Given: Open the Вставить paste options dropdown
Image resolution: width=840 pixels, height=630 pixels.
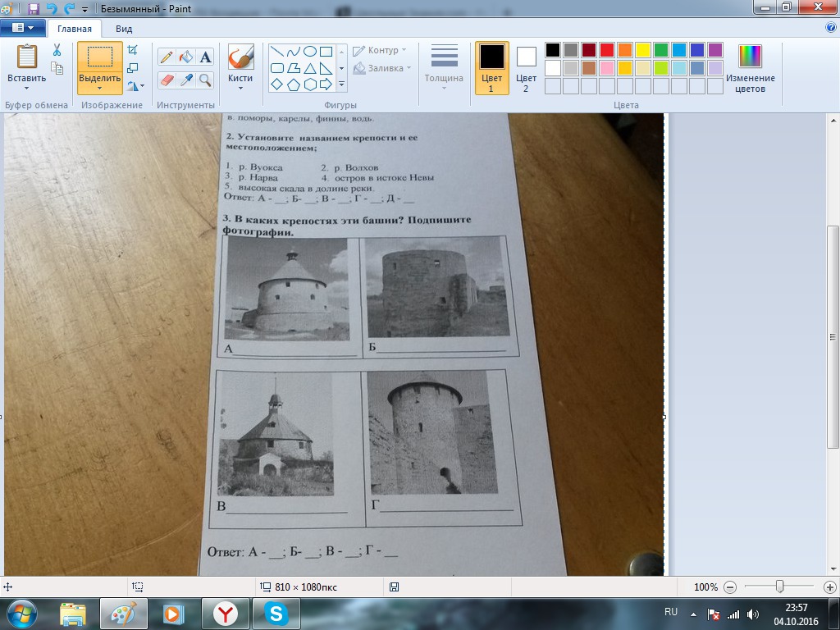Looking at the screenshot, I should tap(27, 88).
